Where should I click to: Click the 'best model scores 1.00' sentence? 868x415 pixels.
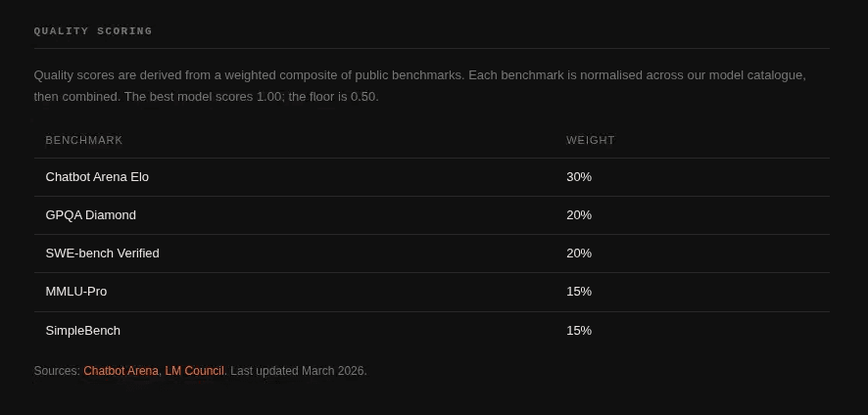[x=204, y=97]
